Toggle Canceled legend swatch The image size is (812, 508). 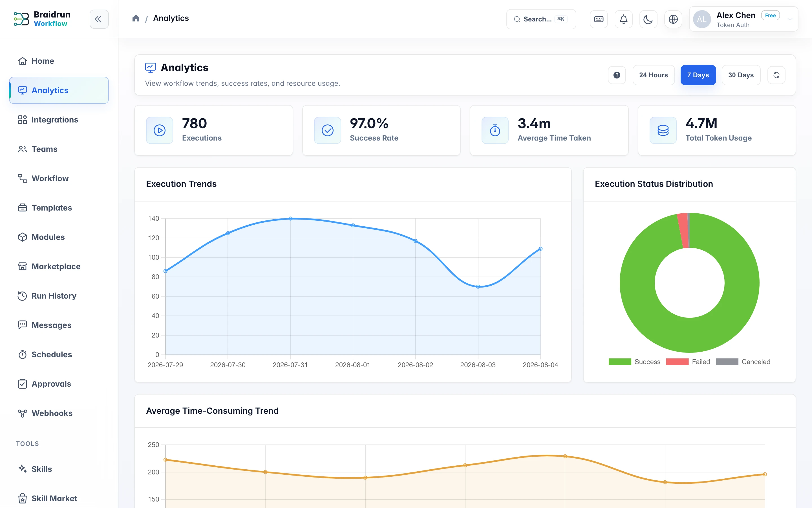[x=727, y=362]
